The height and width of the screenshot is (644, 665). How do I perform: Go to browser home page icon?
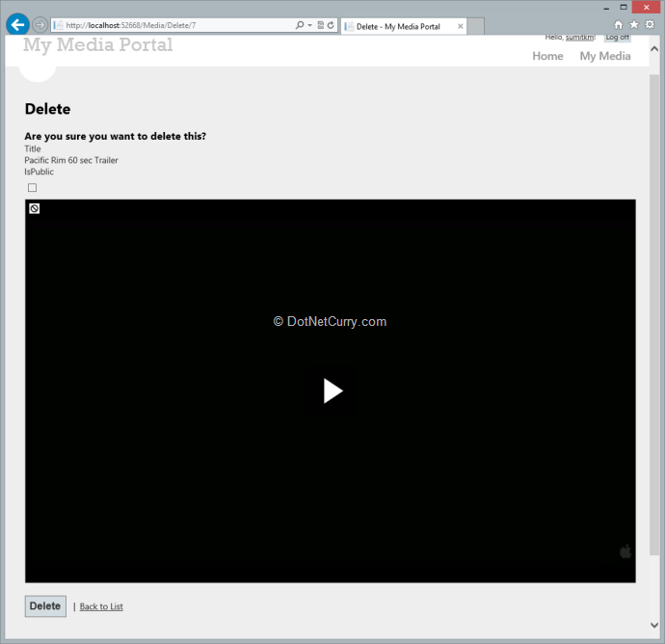click(x=619, y=25)
